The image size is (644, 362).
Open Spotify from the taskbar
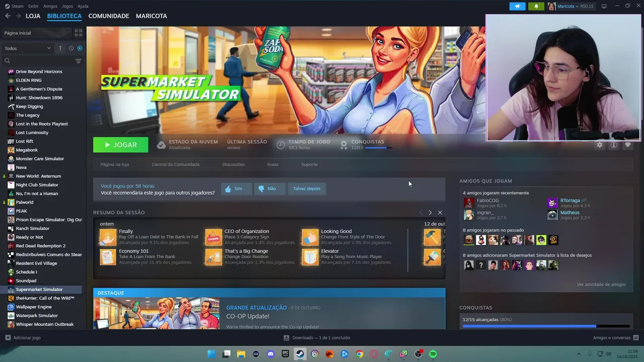pyautogui.click(x=433, y=354)
